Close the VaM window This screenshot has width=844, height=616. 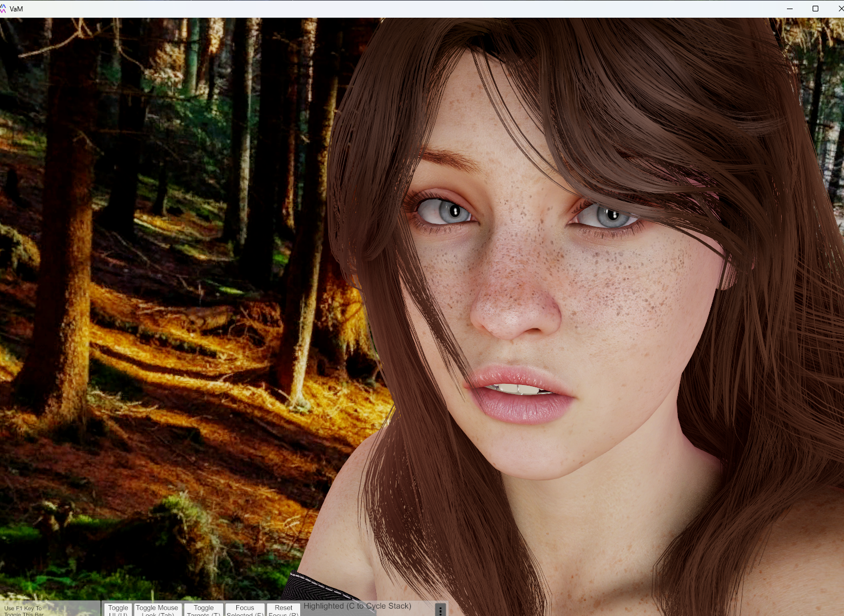(840, 9)
